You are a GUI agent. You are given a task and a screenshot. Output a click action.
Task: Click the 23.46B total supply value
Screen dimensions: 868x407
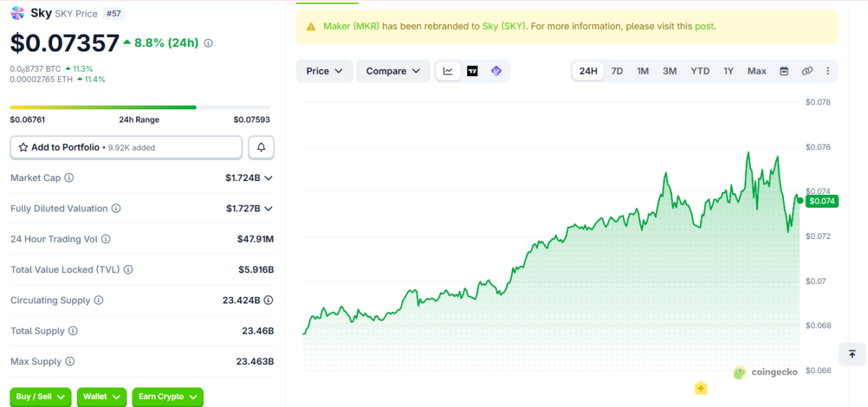(258, 331)
